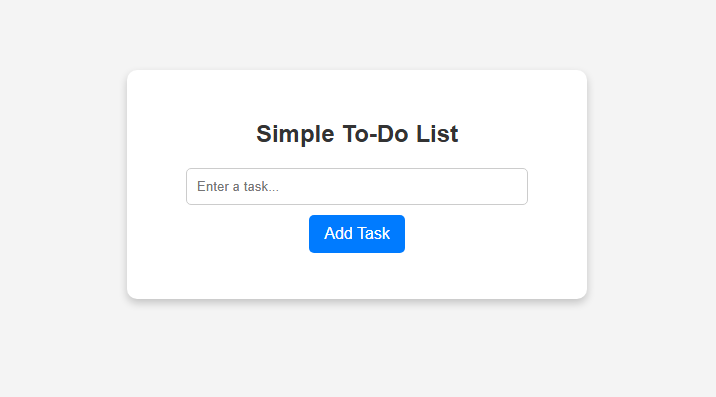The width and height of the screenshot is (716, 397).
Task: Click the 'Enter a task...' placeholder text
Action: point(237,186)
